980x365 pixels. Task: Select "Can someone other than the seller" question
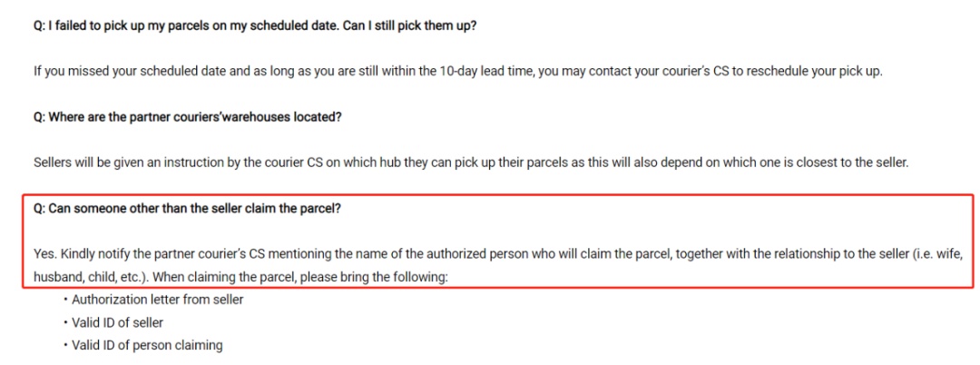pos(188,209)
